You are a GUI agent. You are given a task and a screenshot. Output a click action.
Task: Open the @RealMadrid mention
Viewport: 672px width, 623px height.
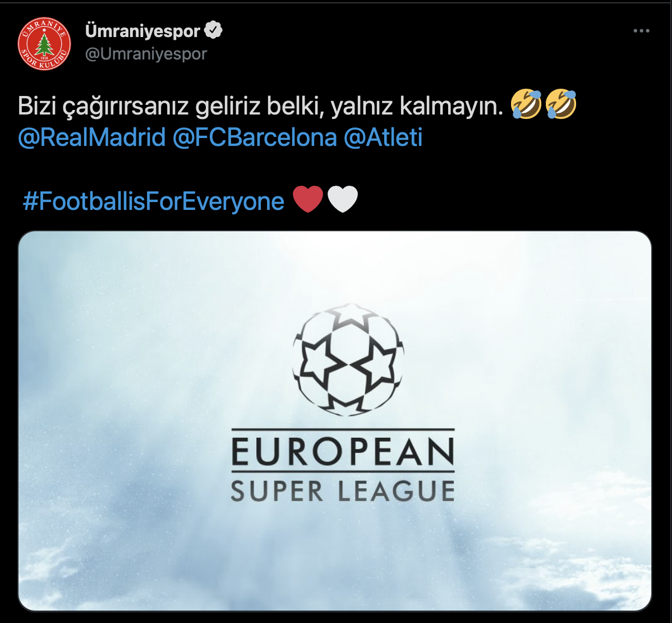92,138
